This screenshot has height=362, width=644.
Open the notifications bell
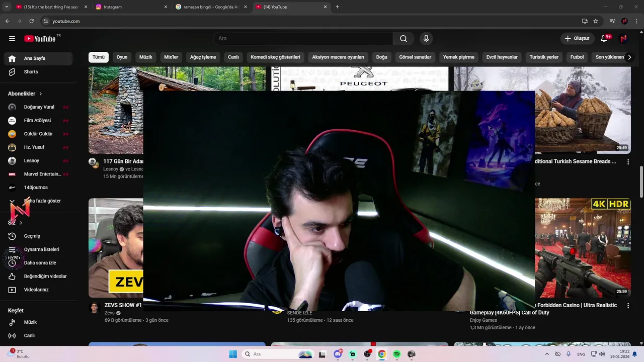tap(605, 39)
